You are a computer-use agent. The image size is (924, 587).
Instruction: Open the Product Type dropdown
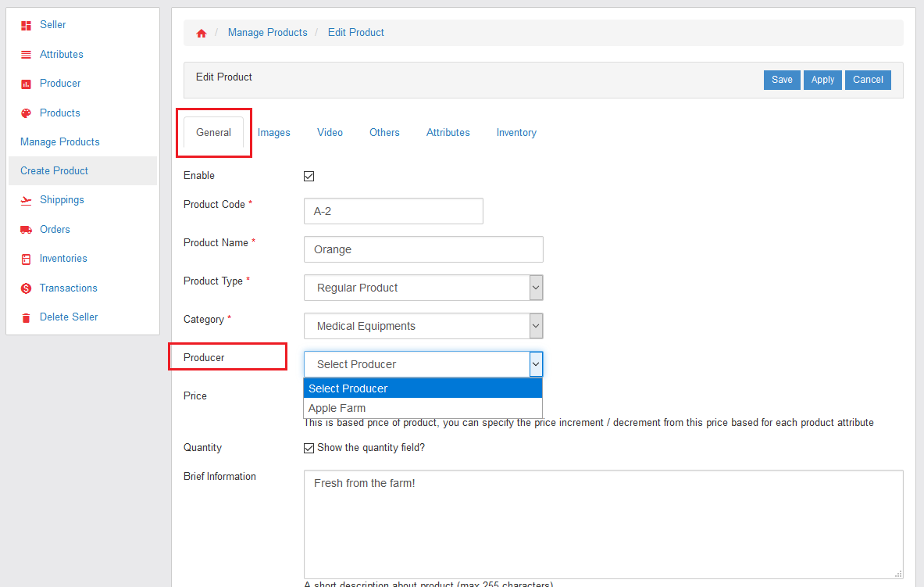click(x=423, y=288)
